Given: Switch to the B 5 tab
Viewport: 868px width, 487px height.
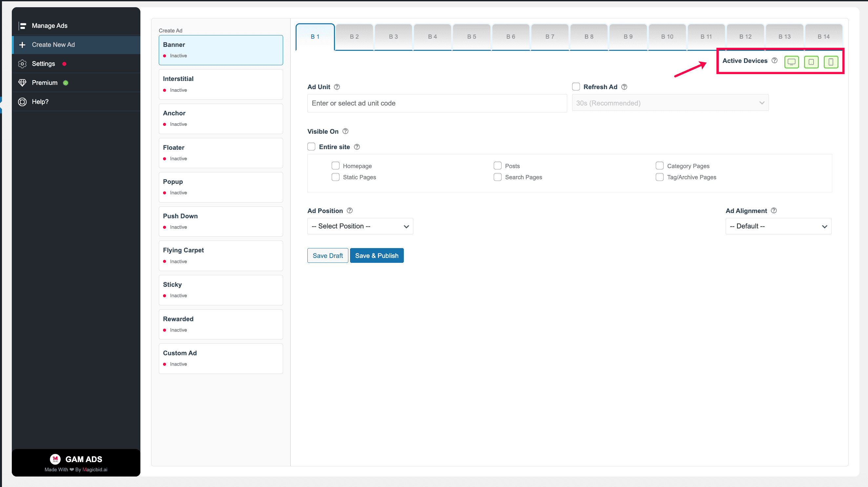Looking at the screenshot, I should pyautogui.click(x=471, y=37).
